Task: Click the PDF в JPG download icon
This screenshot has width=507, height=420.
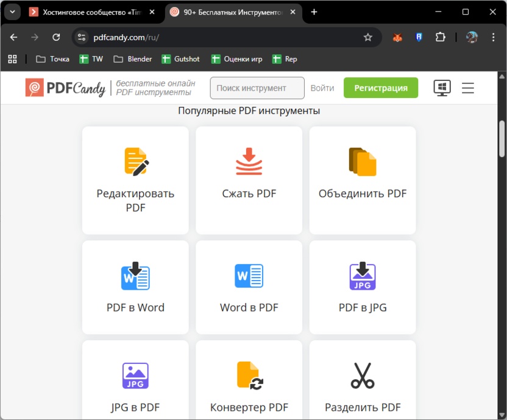Action: (x=362, y=276)
